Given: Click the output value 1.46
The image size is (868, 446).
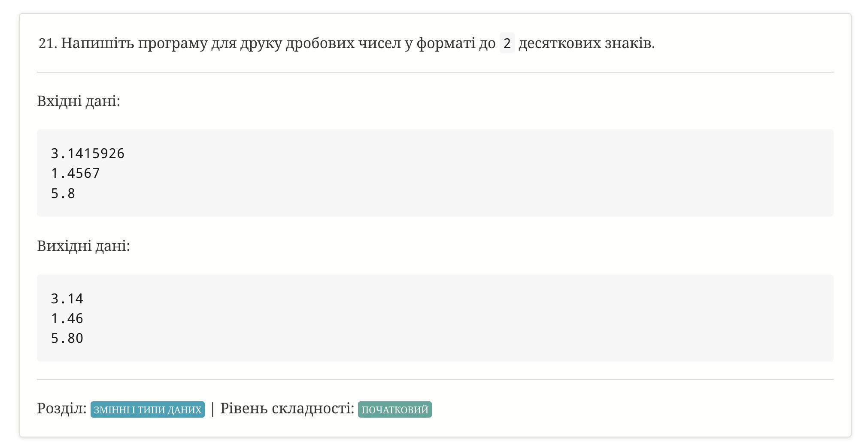Looking at the screenshot, I should pos(67,318).
